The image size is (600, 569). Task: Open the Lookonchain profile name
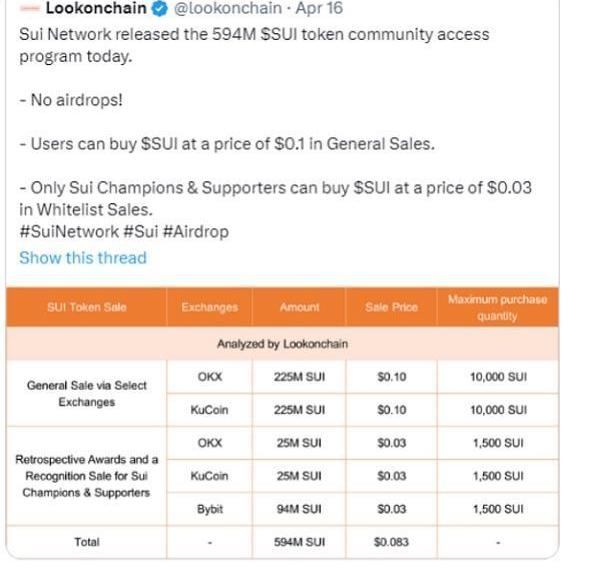(x=97, y=9)
